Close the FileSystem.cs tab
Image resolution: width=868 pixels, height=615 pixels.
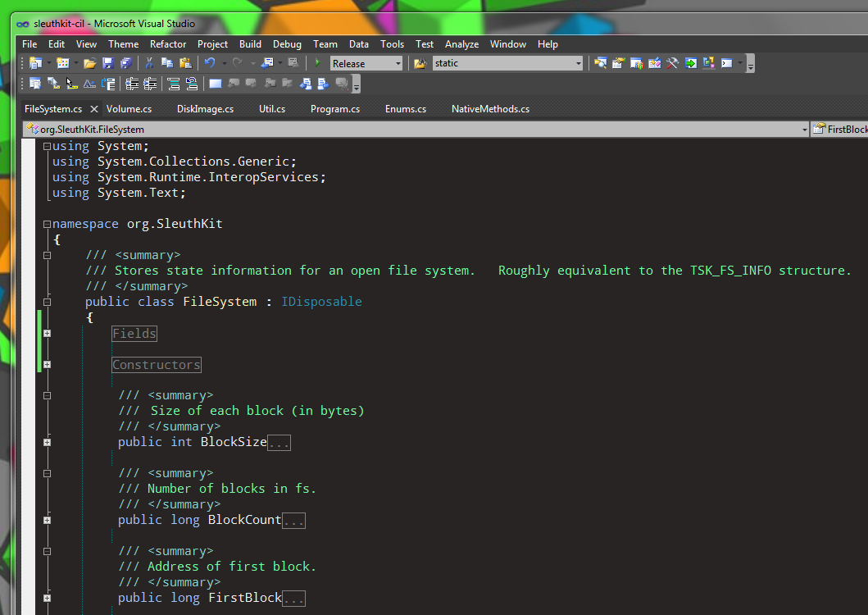(93, 109)
